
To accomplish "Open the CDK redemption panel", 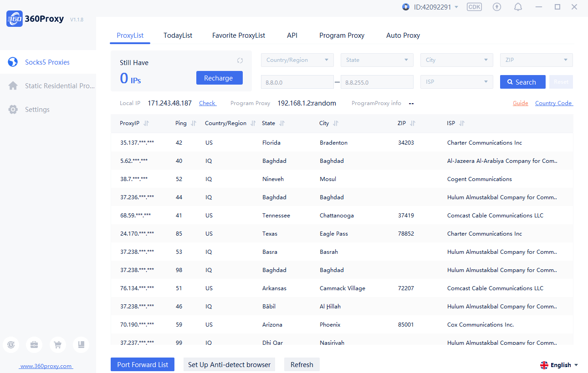I will coord(474,7).
